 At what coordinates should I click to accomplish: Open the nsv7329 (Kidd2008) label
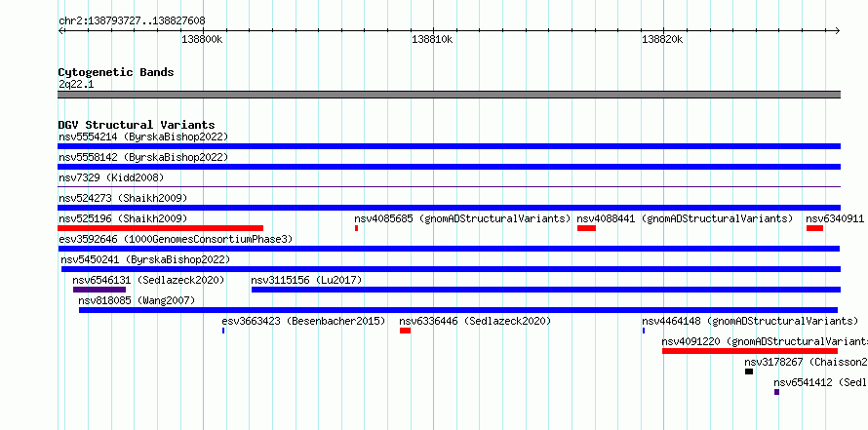[x=111, y=177]
